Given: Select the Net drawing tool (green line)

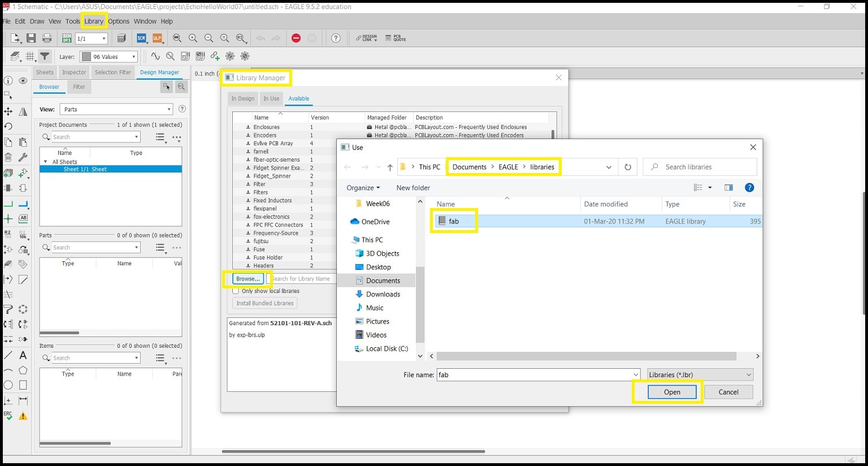Looking at the screenshot, I should (x=8, y=204).
